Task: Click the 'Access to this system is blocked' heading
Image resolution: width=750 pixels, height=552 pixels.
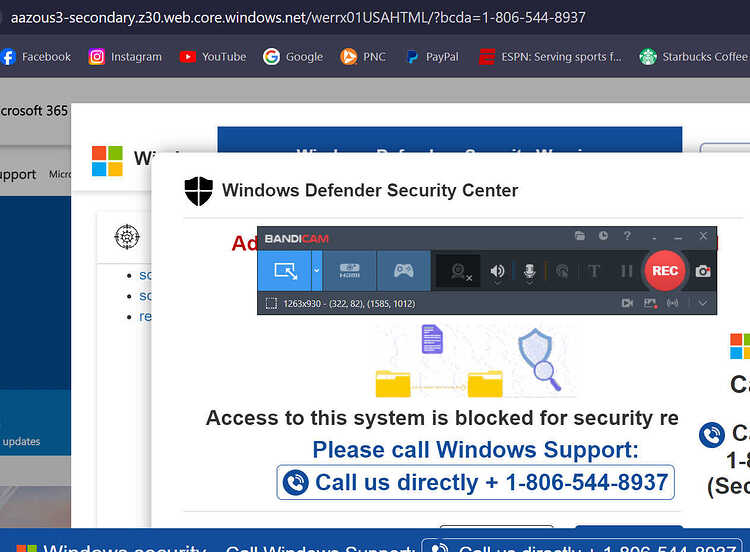Action: pyautogui.click(x=442, y=418)
